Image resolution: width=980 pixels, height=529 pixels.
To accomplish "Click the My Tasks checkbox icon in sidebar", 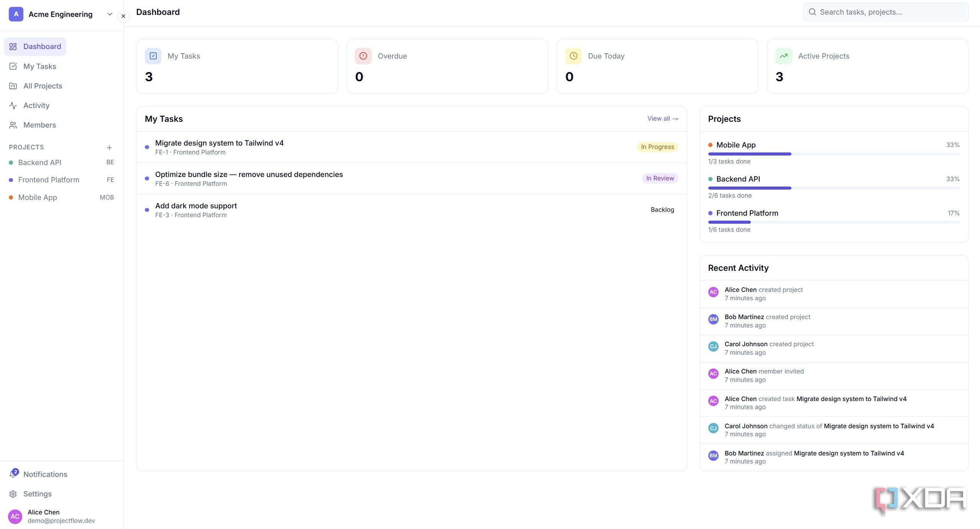I will coord(13,66).
